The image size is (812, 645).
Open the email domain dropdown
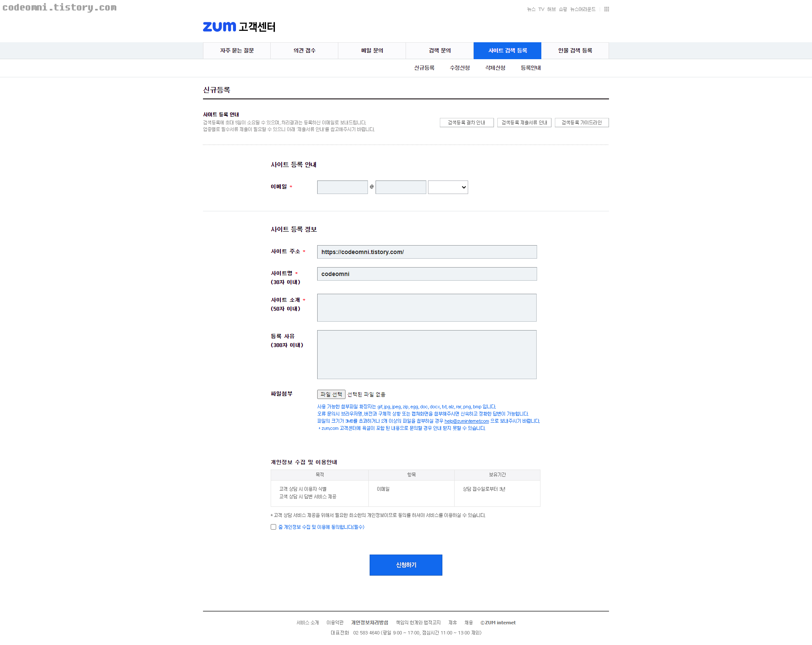point(448,187)
